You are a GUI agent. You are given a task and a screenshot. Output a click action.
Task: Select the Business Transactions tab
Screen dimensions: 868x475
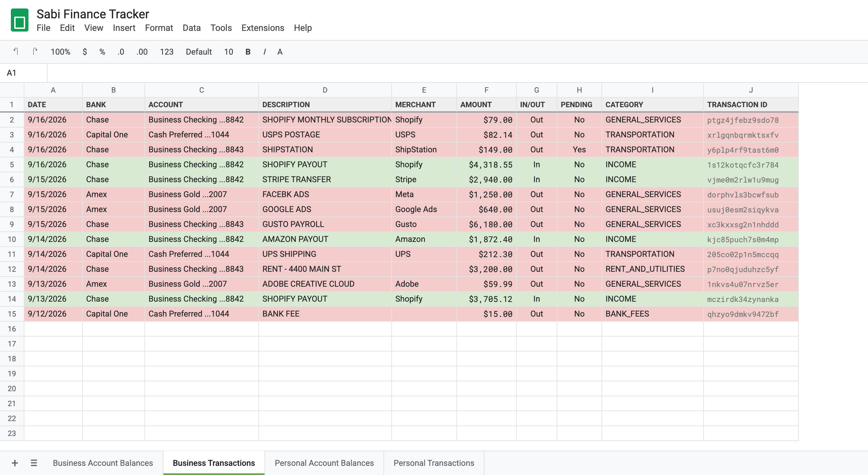[x=214, y=463]
